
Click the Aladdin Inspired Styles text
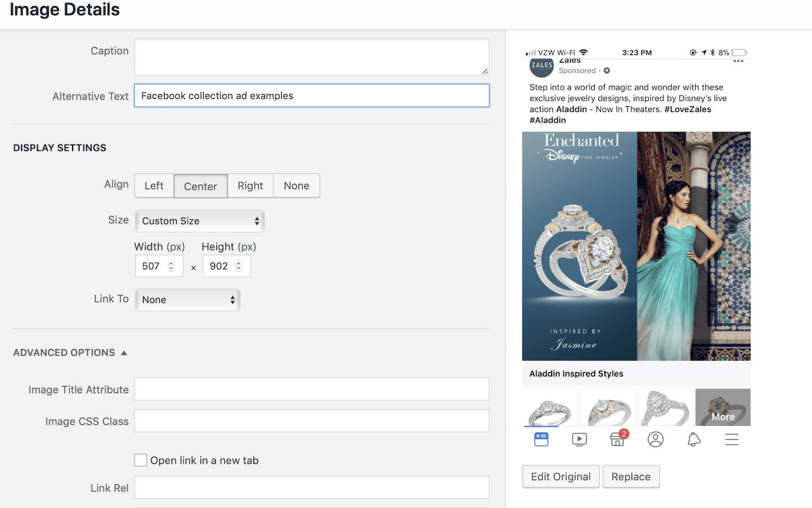pos(576,374)
